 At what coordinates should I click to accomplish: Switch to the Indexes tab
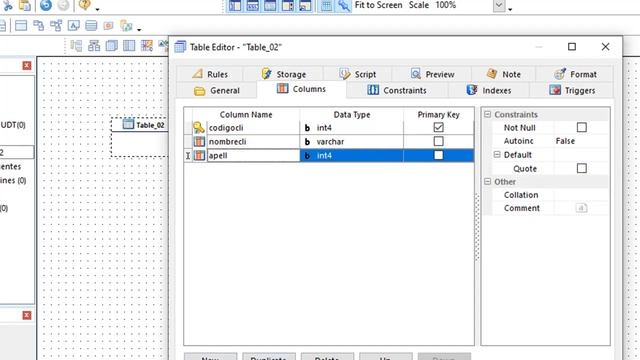click(489, 90)
